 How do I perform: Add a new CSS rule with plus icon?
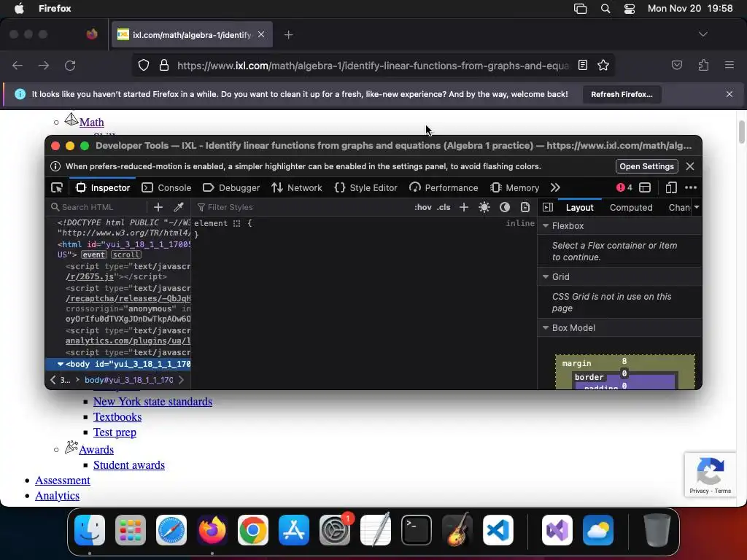point(463,207)
